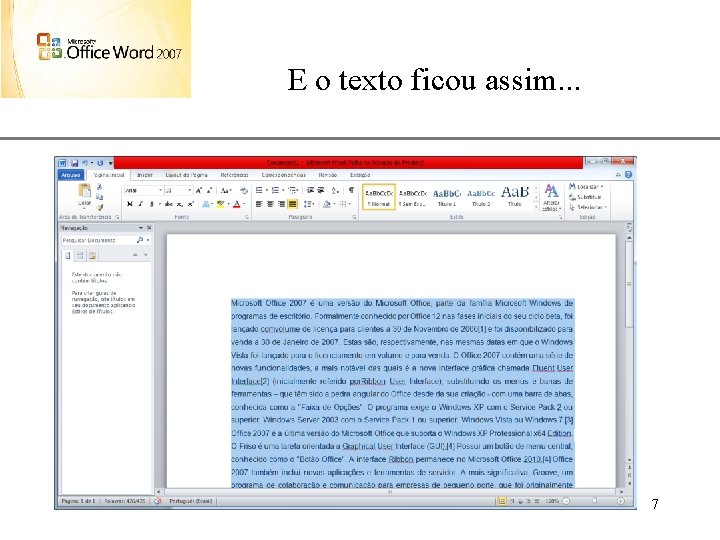This screenshot has width=720, height=540.
Task: Apply red font color button
Action: 237,204
